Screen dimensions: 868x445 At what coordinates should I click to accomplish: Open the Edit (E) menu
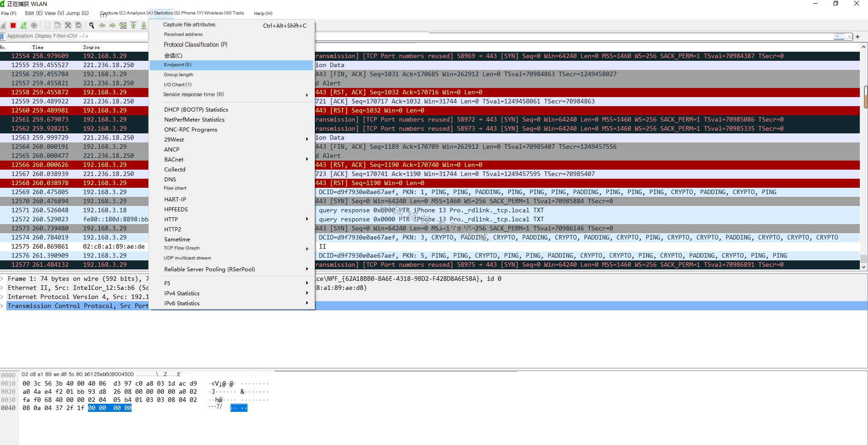[x=34, y=13]
